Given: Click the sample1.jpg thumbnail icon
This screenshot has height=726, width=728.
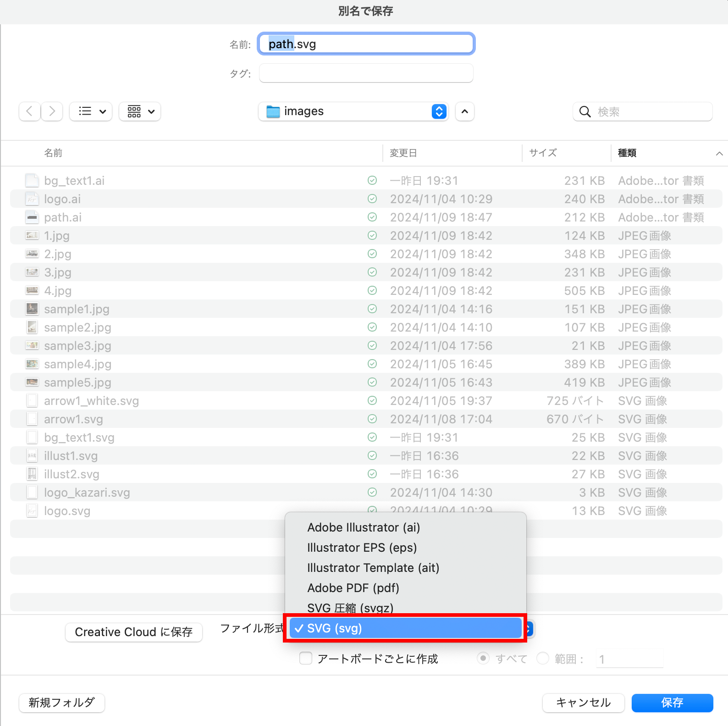Looking at the screenshot, I should click(32, 309).
